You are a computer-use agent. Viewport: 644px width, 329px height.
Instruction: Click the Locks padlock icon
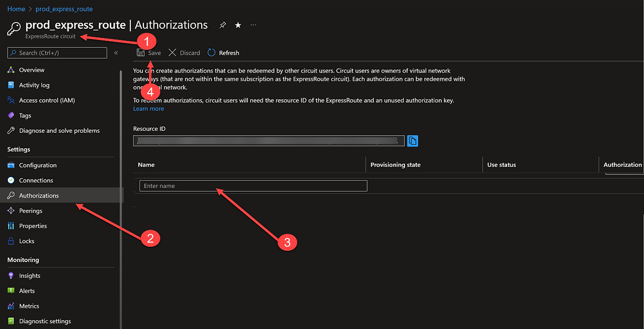(x=11, y=241)
